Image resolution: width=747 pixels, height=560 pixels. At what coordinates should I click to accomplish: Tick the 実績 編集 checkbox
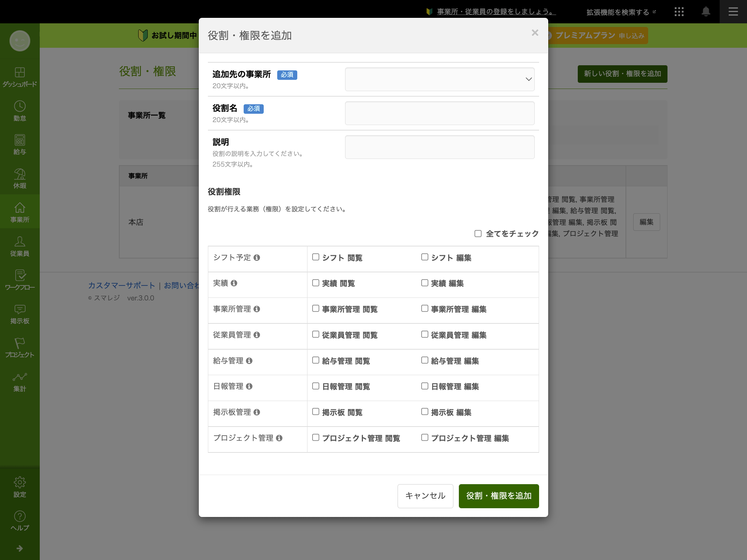[x=425, y=283]
